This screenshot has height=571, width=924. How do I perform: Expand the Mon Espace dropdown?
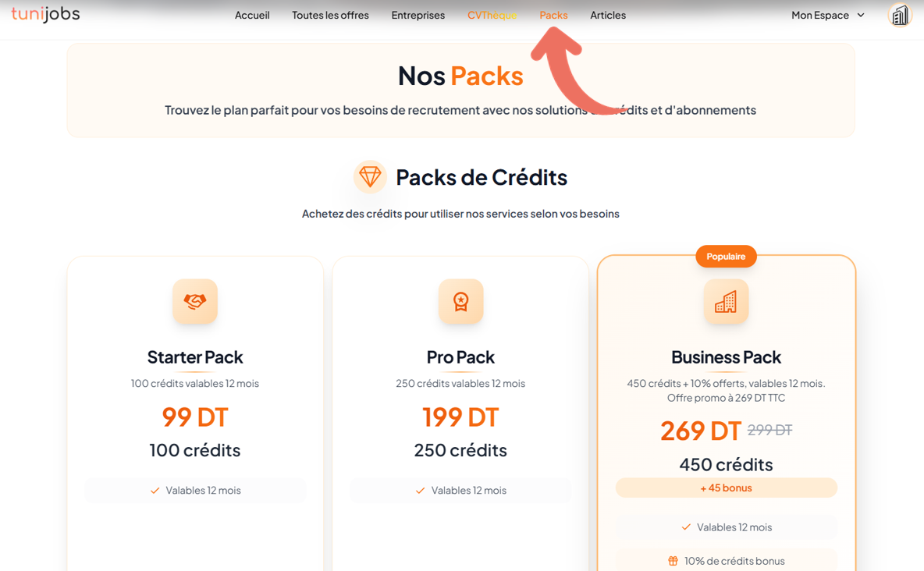tap(827, 15)
